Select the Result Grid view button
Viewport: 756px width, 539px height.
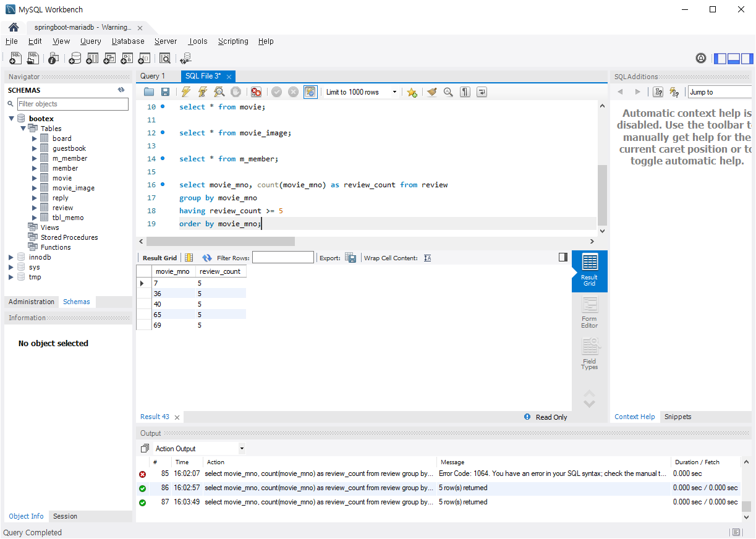[x=590, y=271]
